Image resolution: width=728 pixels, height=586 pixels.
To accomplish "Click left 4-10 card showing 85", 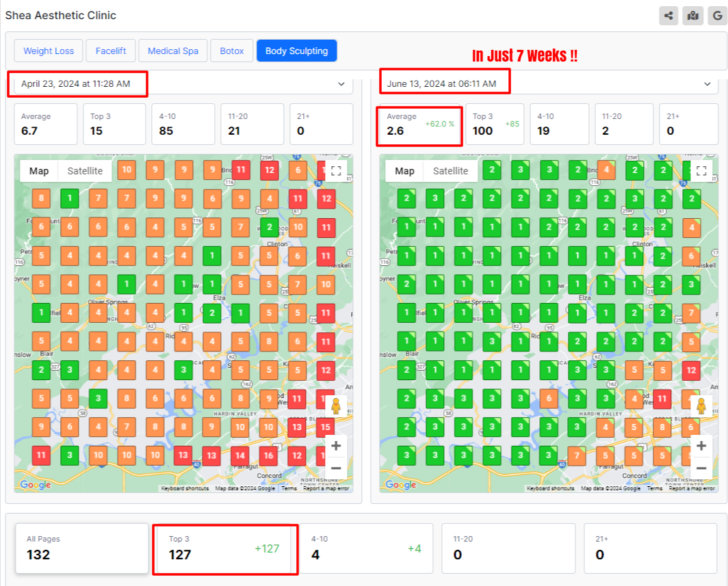I will (183, 124).
